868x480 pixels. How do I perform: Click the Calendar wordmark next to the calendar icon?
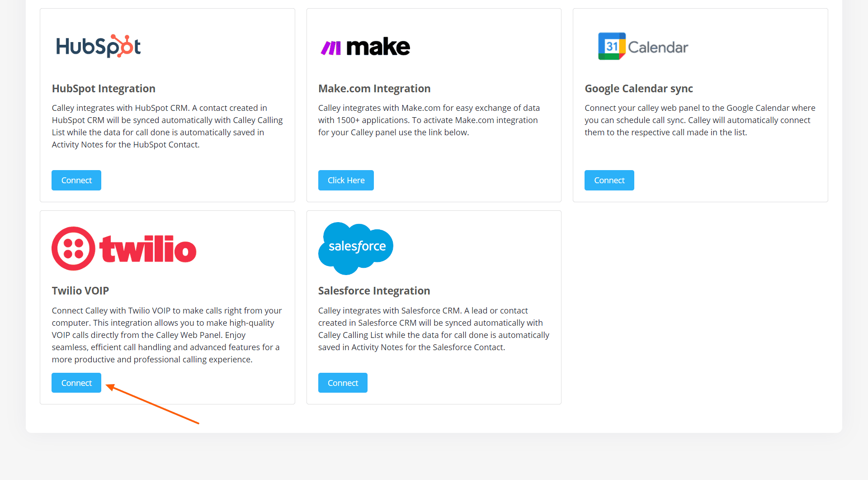(x=658, y=46)
